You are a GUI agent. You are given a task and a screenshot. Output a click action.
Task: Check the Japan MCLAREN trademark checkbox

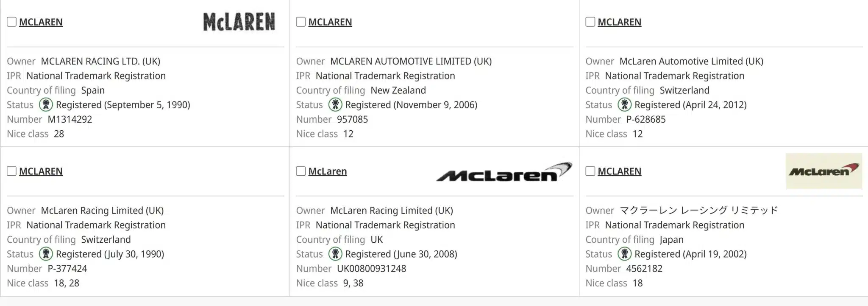(590, 171)
